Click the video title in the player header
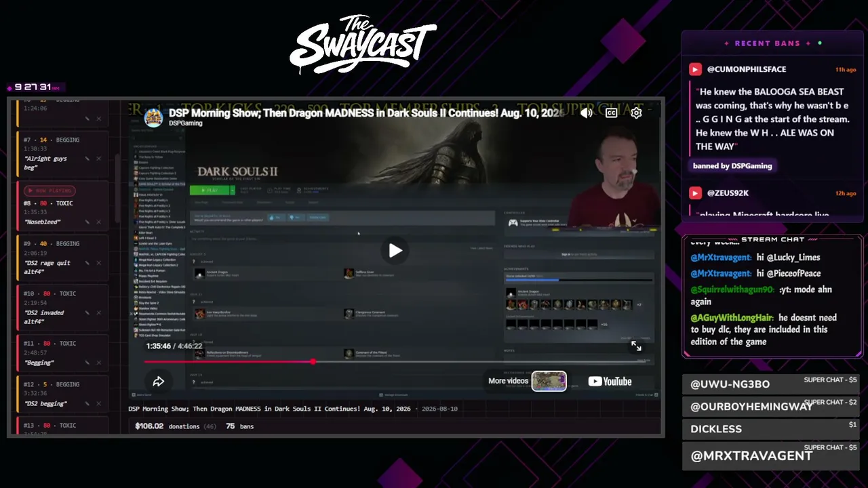The height and width of the screenshot is (488, 868). tap(366, 113)
